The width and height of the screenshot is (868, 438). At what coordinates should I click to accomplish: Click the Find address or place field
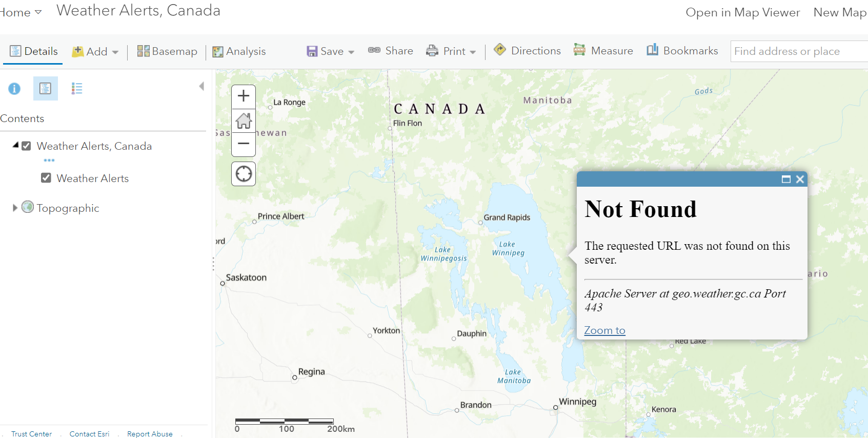pyautogui.click(x=799, y=51)
